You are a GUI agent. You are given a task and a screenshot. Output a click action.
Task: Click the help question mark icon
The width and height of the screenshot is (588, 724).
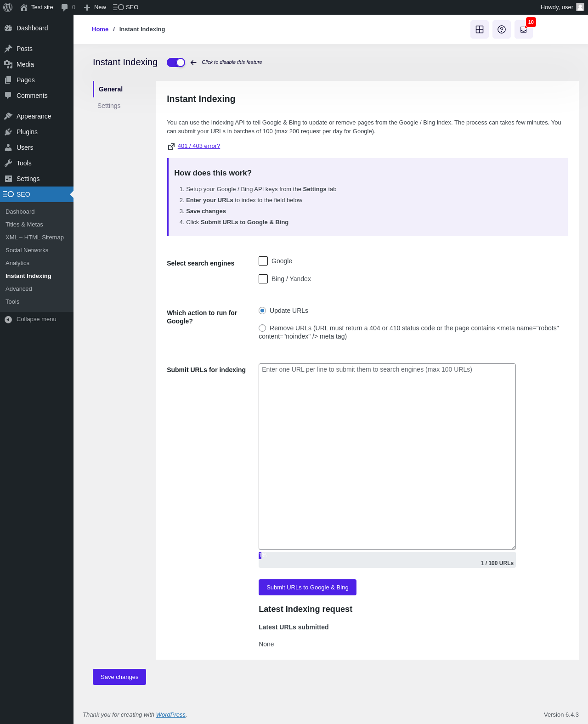click(502, 29)
